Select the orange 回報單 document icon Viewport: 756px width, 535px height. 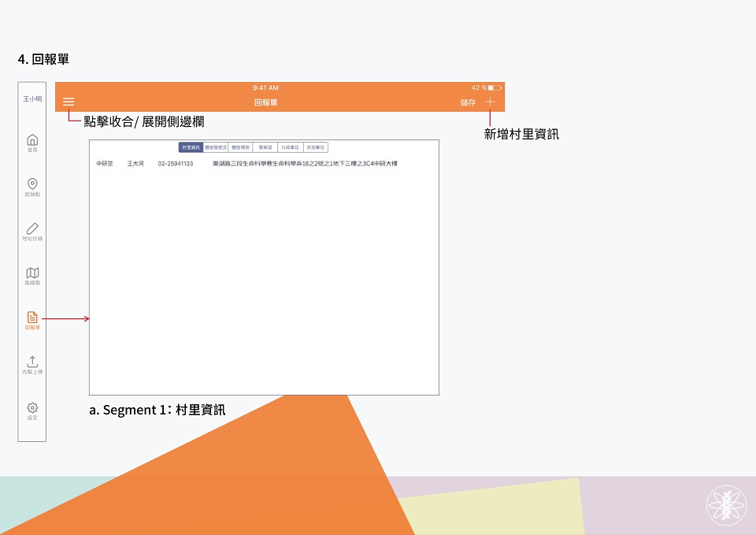(x=32, y=321)
